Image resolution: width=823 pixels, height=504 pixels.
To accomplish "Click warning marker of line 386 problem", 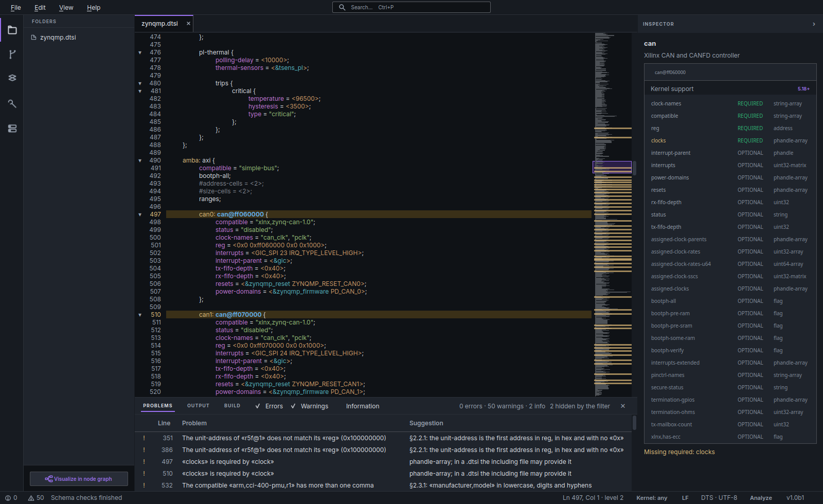I will coord(144,450).
